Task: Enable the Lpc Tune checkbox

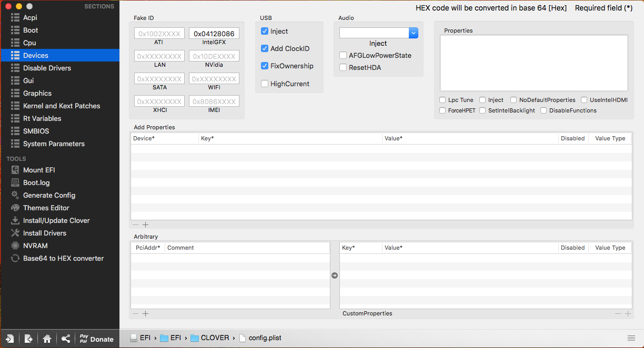Action: [442, 100]
